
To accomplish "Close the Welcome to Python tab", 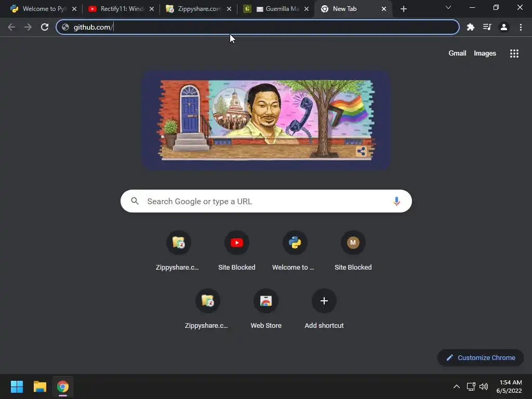I will pos(74,9).
